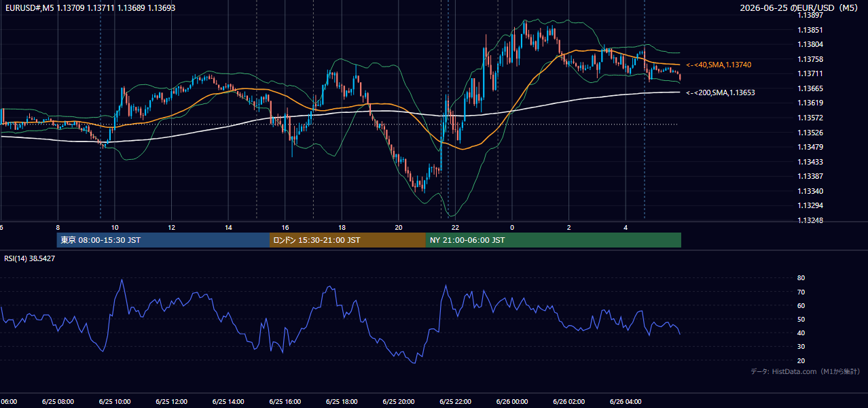Screen dimensions: 868x408
Task: Click price axis label 1.13479
Action: [810, 147]
